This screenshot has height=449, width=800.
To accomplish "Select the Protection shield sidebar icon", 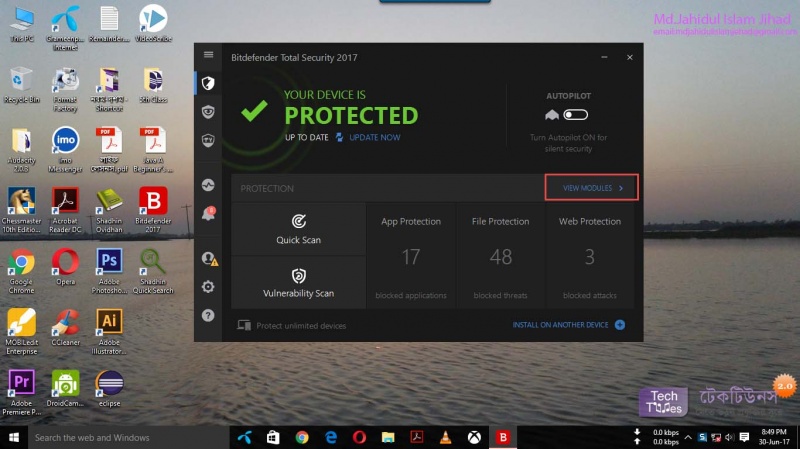I will coord(208,83).
